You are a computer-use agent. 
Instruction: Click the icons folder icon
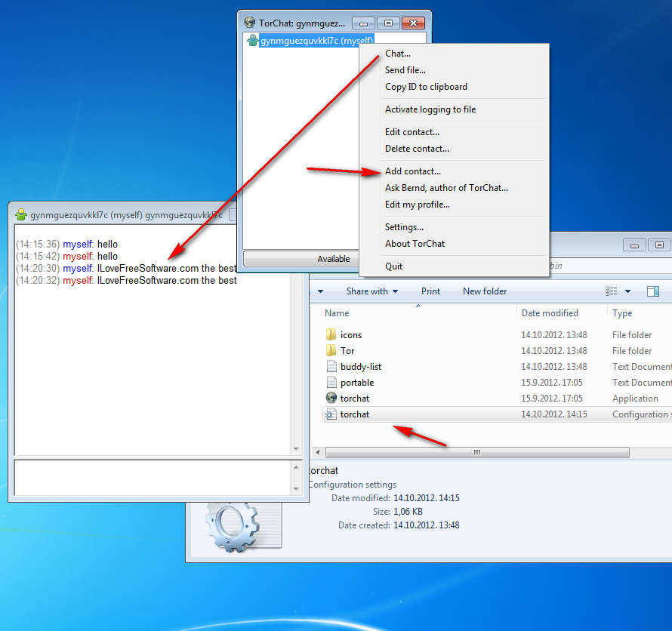[331, 334]
